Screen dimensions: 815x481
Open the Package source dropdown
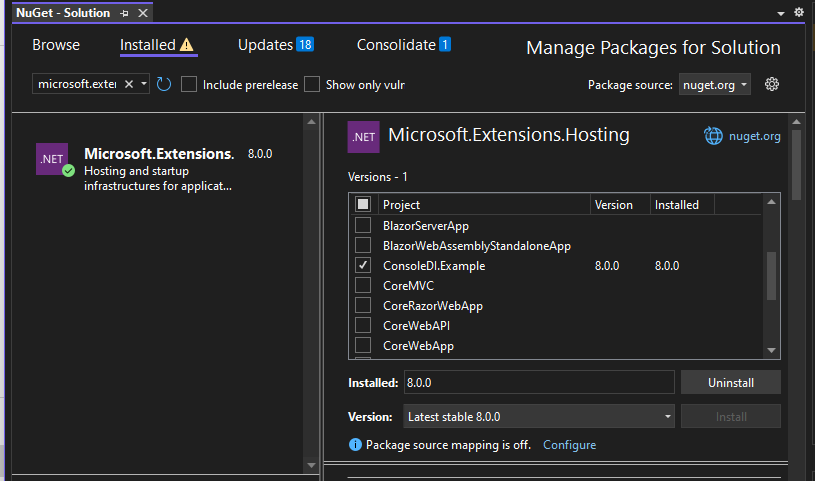tap(715, 85)
